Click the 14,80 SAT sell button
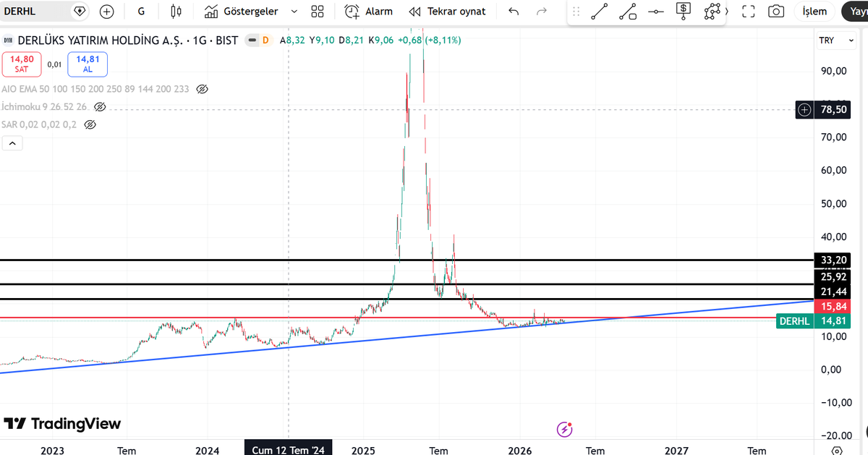The height and width of the screenshot is (455, 868). 21,64
